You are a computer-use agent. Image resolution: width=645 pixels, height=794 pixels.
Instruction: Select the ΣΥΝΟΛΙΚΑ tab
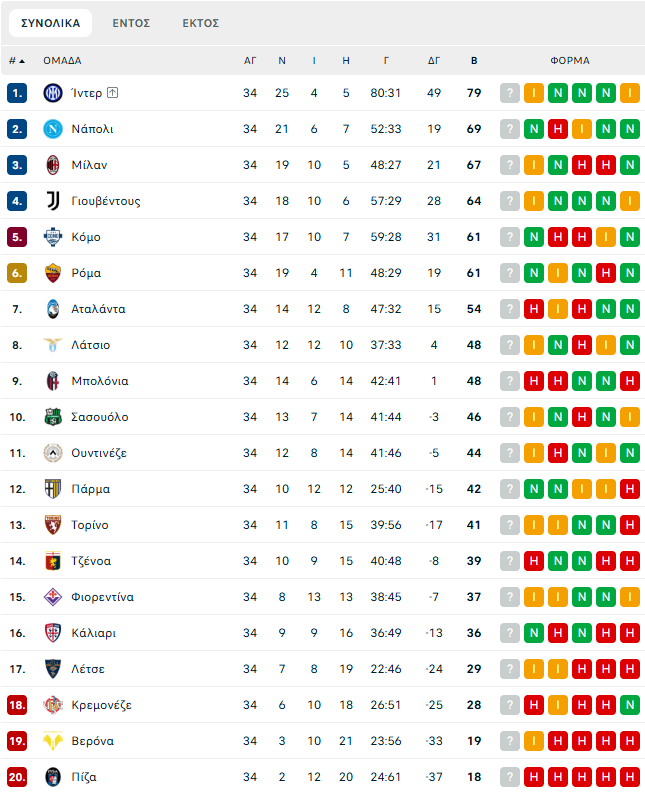[51, 23]
